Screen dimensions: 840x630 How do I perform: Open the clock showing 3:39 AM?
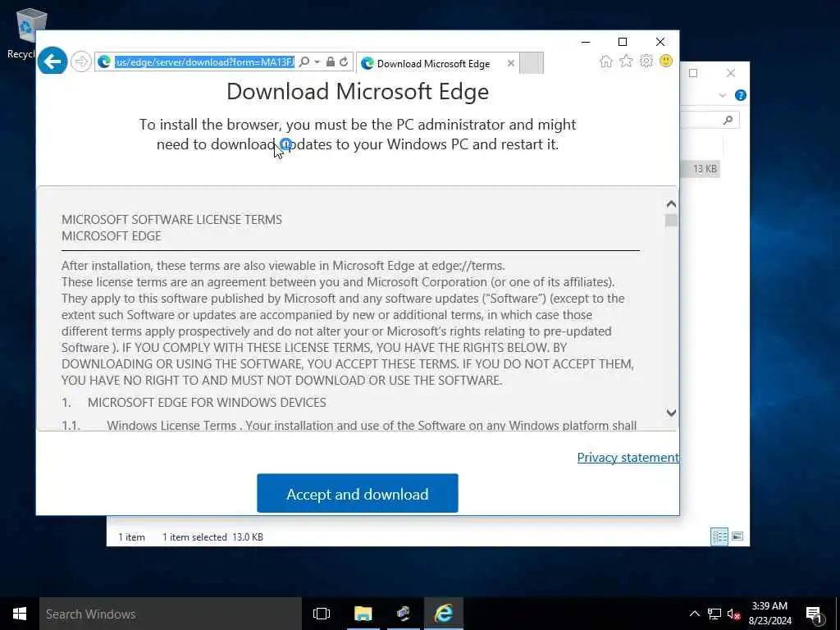click(769, 614)
